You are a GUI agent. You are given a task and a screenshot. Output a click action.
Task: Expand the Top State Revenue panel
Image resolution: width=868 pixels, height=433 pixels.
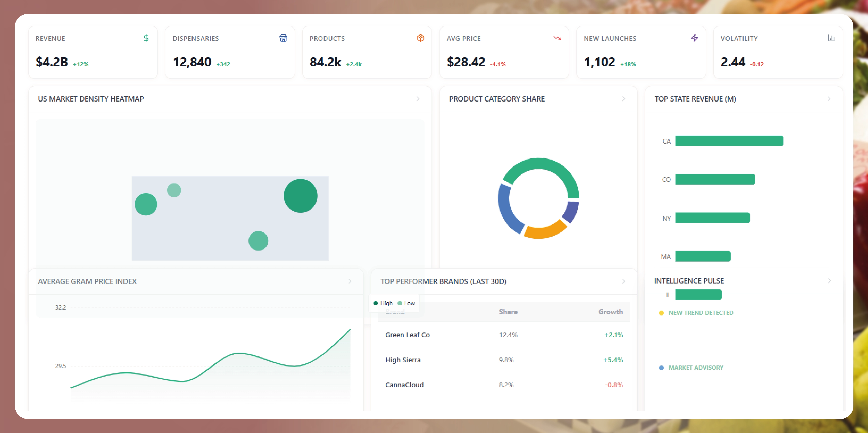(x=829, y=99)
